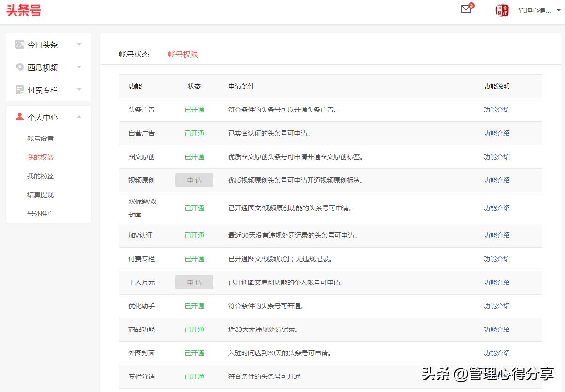Click 申请 button for 视频原创
The width and height of the screenshot is (565, 392).
tap(194, 180)
